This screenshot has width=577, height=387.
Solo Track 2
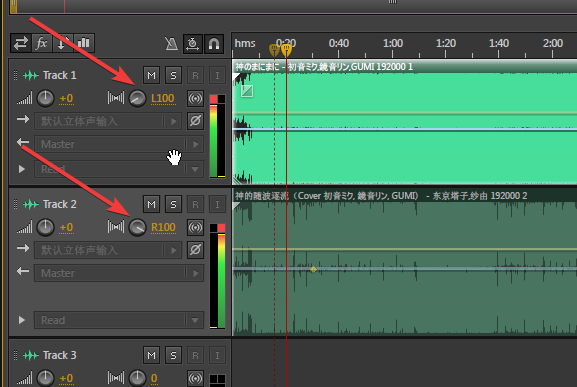click(x=173, y=205)
